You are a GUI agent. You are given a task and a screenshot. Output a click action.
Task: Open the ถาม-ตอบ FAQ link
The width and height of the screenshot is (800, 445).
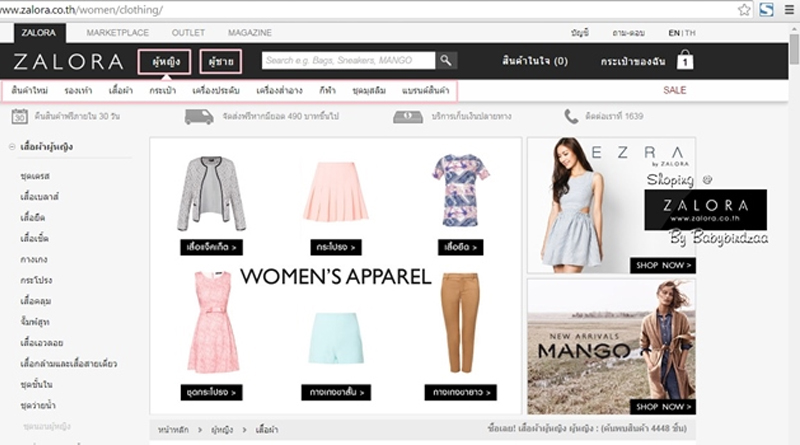tap(628, 33)
